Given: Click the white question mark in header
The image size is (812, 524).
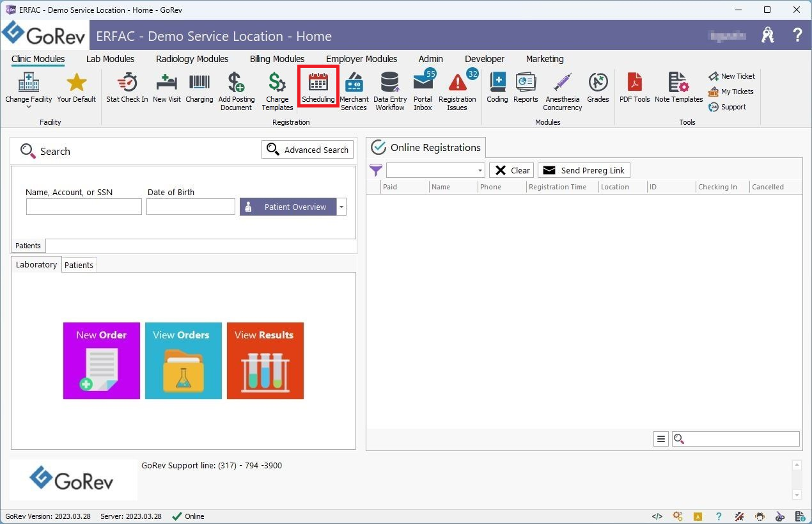Looking at the screenshot, I should (797, 35).
